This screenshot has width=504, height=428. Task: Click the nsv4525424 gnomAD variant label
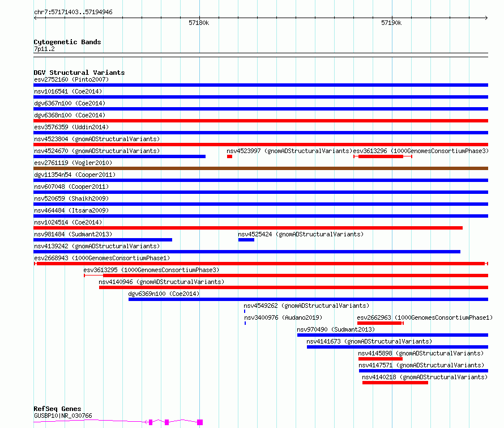301,234
